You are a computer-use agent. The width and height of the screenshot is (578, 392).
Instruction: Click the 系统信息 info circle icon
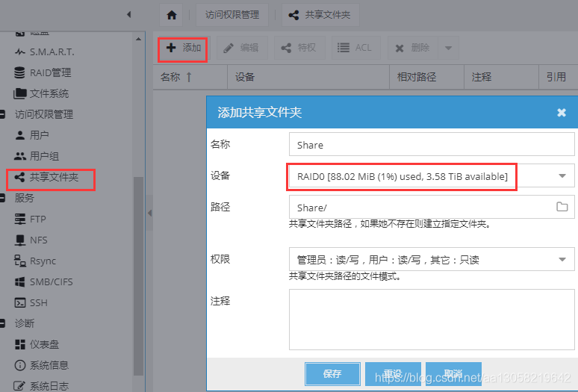coord(20,365)
